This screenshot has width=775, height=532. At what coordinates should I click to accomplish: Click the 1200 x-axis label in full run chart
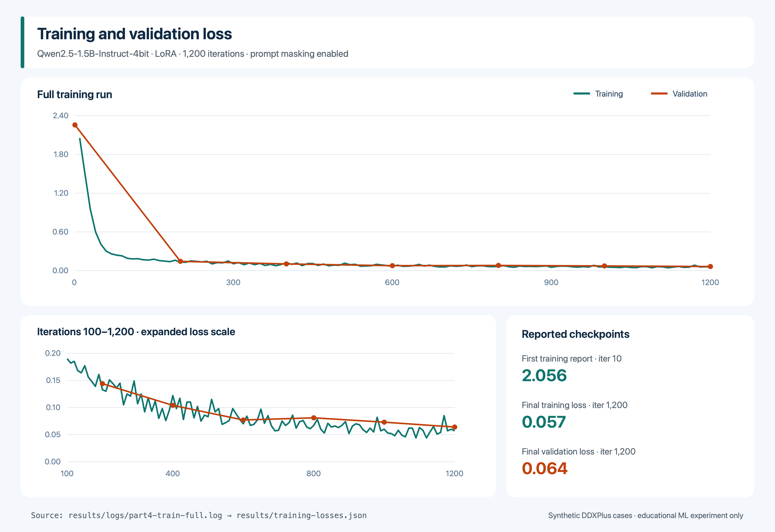click(710, 282)
